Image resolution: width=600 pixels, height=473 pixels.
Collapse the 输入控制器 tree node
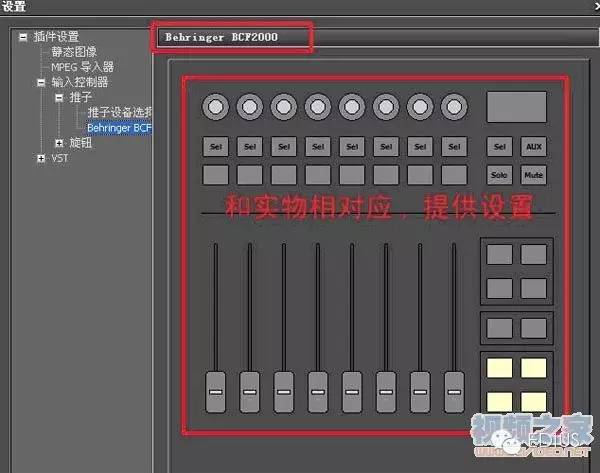coord(41,82)
